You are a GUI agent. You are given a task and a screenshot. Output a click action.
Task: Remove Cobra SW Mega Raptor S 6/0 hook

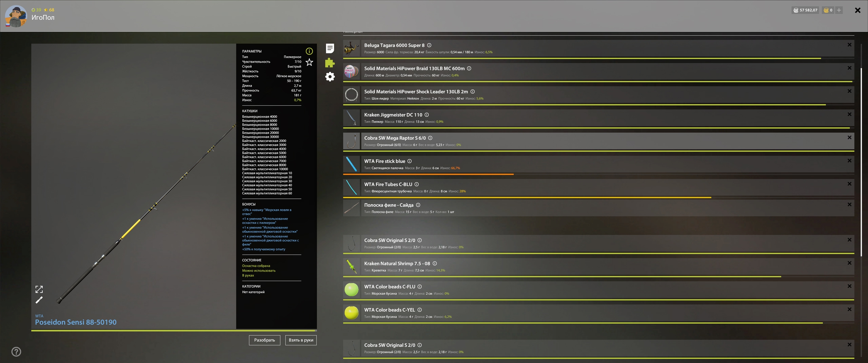(849, 137)
